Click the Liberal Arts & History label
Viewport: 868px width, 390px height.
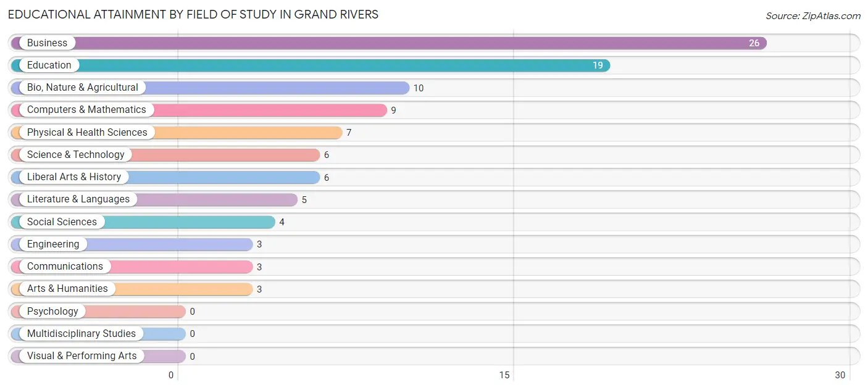pyautogui.click(x=74, y=177)
